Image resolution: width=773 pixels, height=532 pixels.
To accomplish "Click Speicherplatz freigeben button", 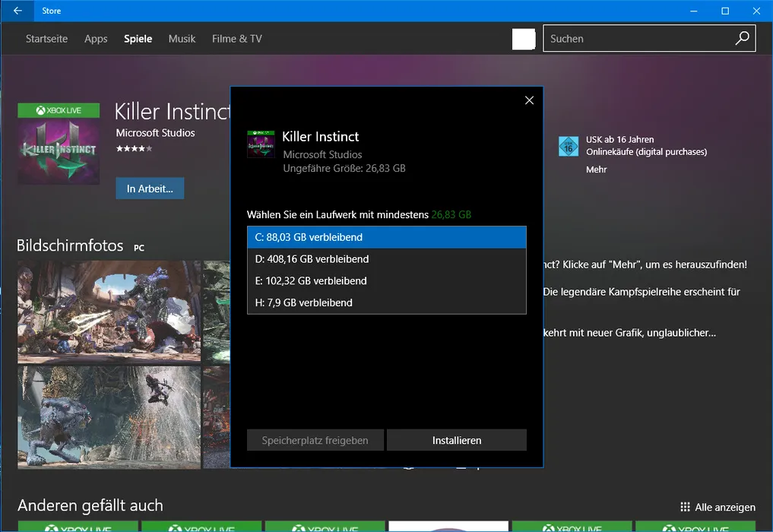I will [315, 440].
